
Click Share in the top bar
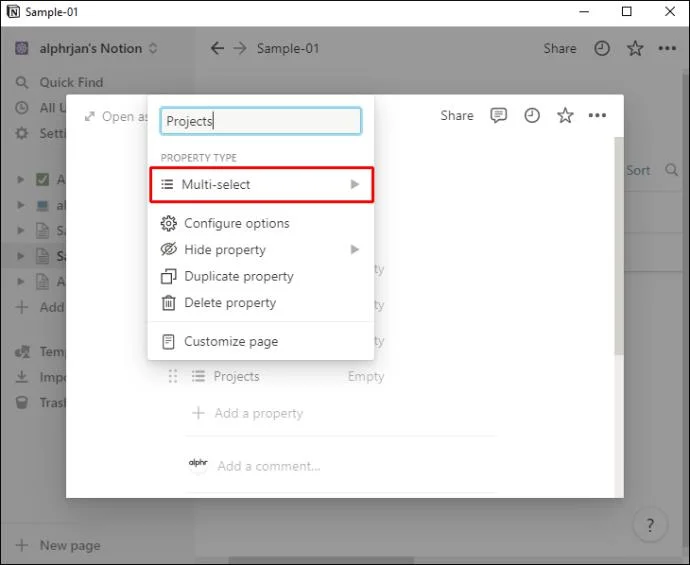559,48
